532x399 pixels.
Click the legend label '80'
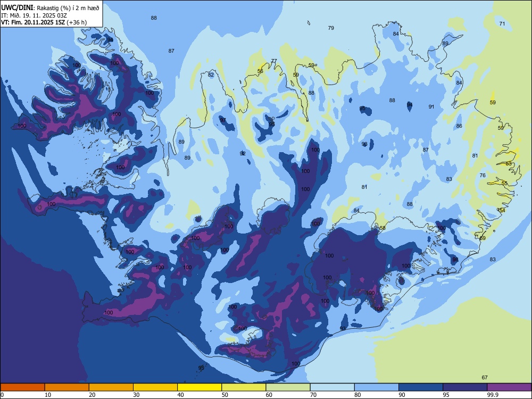point(358,395)
